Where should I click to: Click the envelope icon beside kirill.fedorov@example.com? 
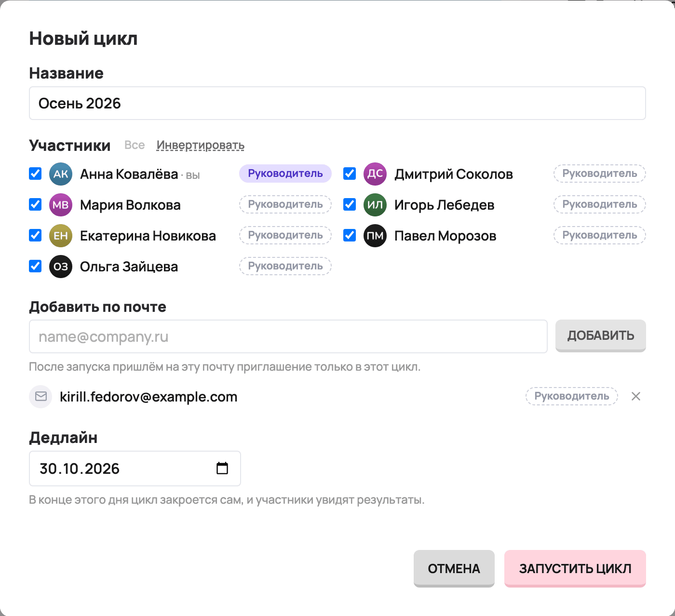(41, 396)
